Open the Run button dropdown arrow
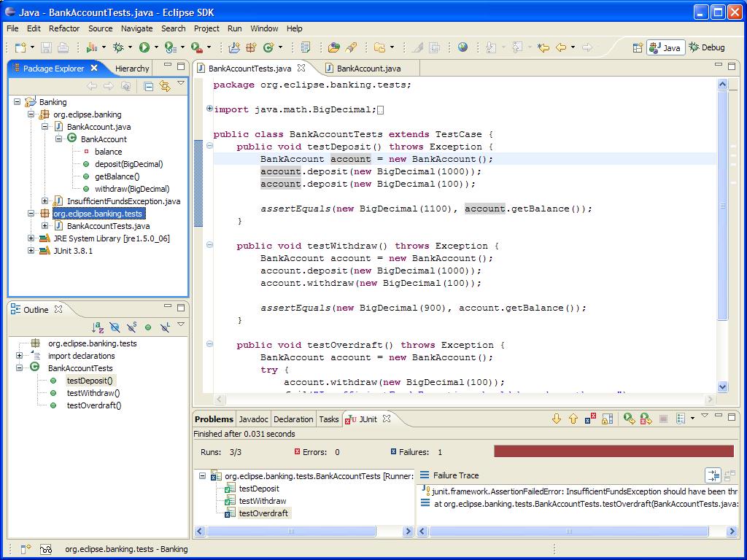Image resolution: width=747 pixels, height=560 pixels. (155, 47)
